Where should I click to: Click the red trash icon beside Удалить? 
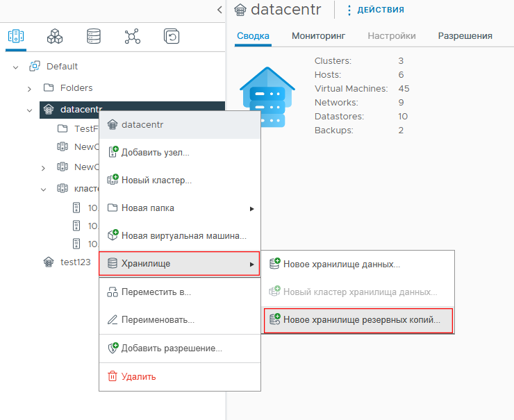click(113, 376)
